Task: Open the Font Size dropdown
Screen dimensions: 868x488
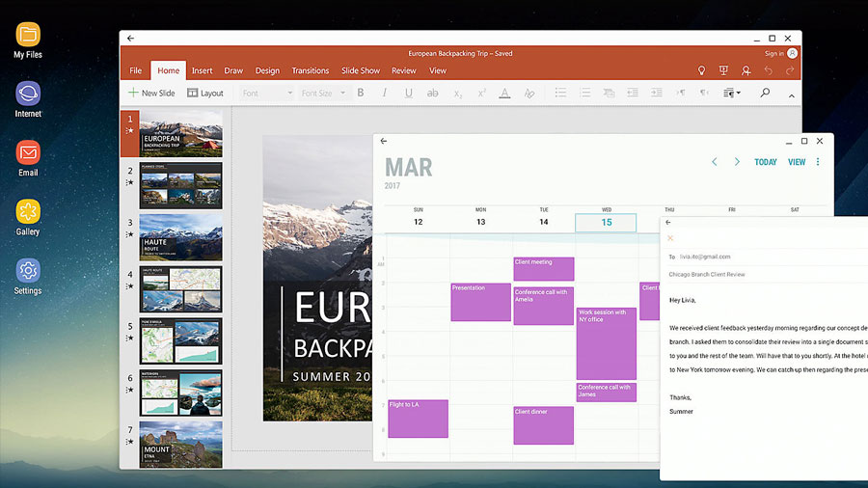Action: click(323, 93)
